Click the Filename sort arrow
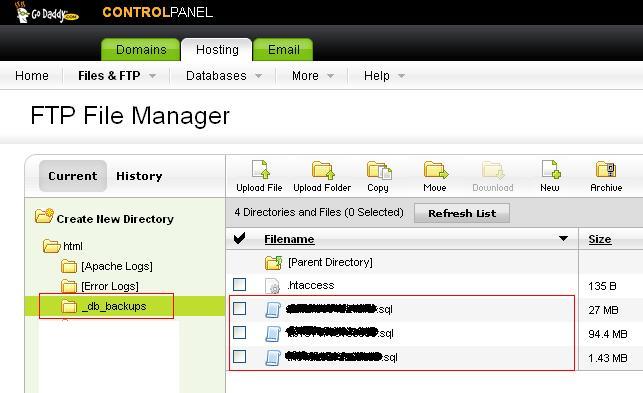Screen dimensions: 643x393 (x=563, y=239)
